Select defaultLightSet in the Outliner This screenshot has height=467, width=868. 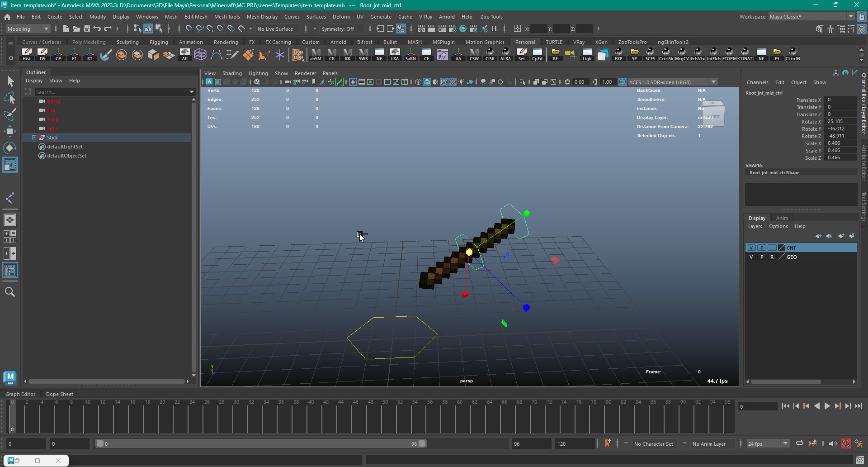[65, 146]
